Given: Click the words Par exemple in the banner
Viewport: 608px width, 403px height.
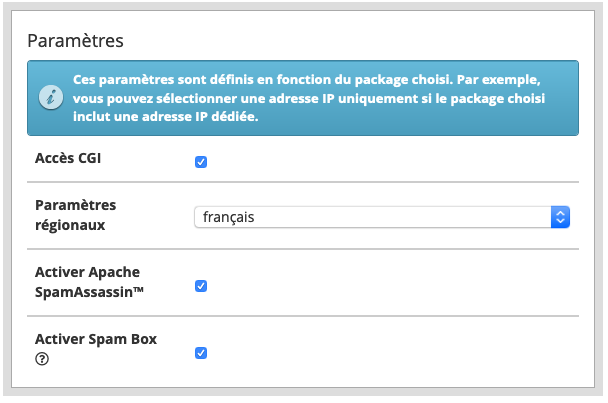Looking at the screenshot, I should tap(498, 80).
